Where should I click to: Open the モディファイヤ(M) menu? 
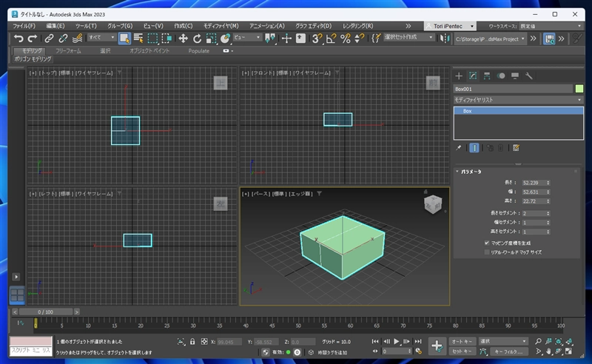click(221, 26)
